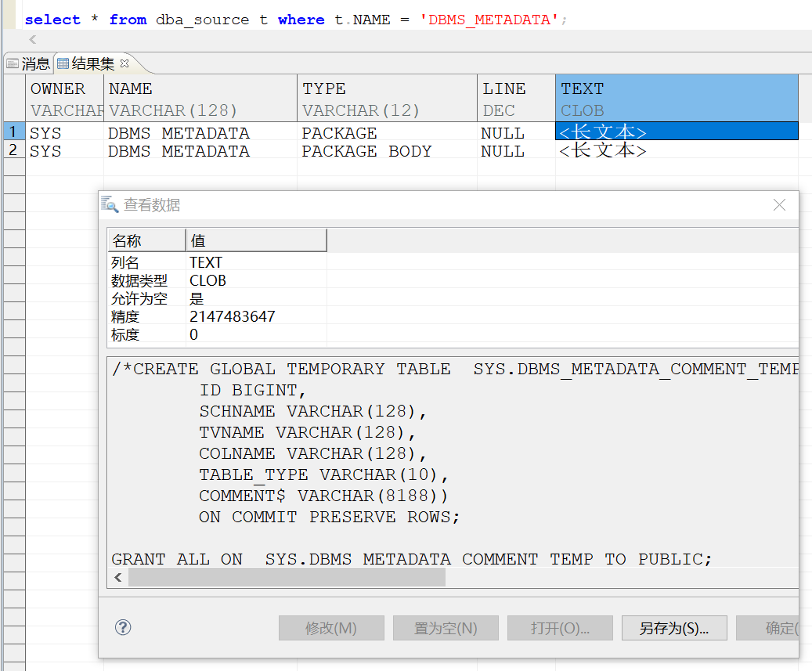Screen dimensions: 812x671
Task: Close the 查看数据 dialog
Action: [x=779, y=205]
